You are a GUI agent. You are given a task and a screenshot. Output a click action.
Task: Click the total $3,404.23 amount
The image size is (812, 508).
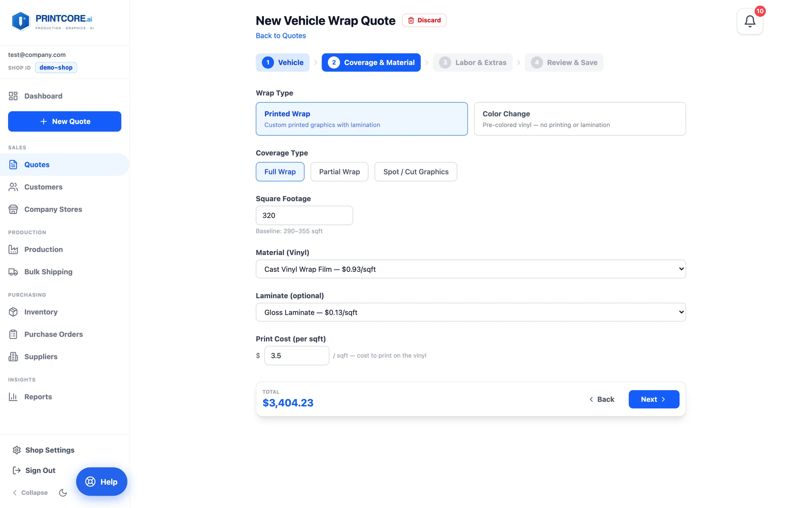(x=288, y=403)
